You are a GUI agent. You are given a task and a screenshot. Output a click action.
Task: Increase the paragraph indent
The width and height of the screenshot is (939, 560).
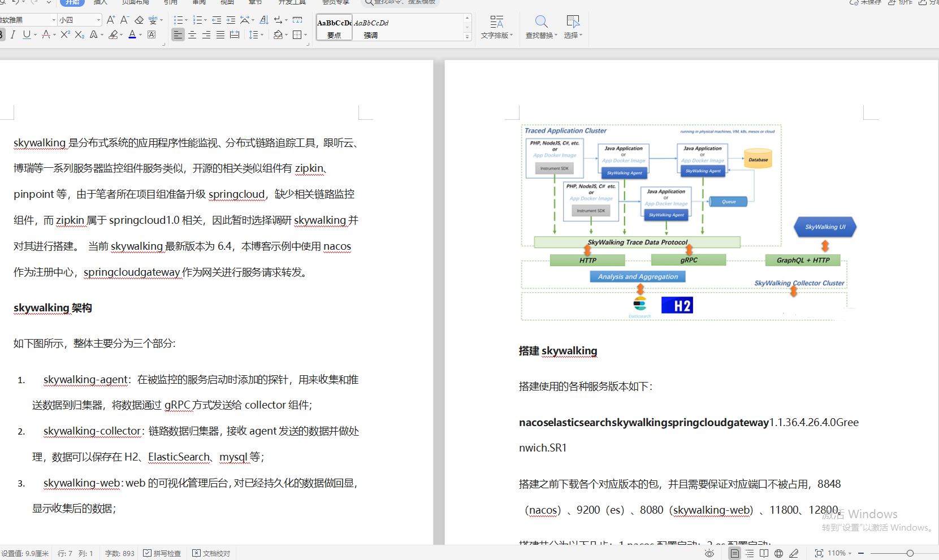tap(231, 20)
